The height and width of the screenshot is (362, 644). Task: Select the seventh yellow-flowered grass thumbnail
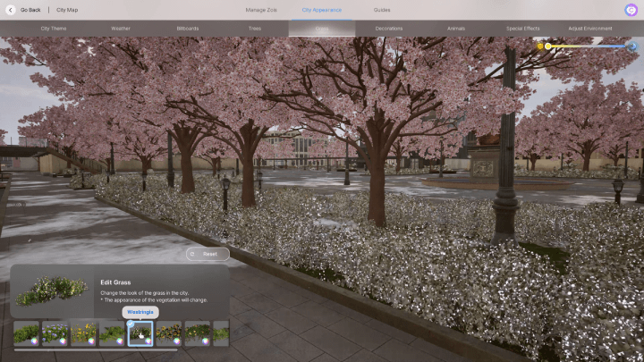click(198, 333)
